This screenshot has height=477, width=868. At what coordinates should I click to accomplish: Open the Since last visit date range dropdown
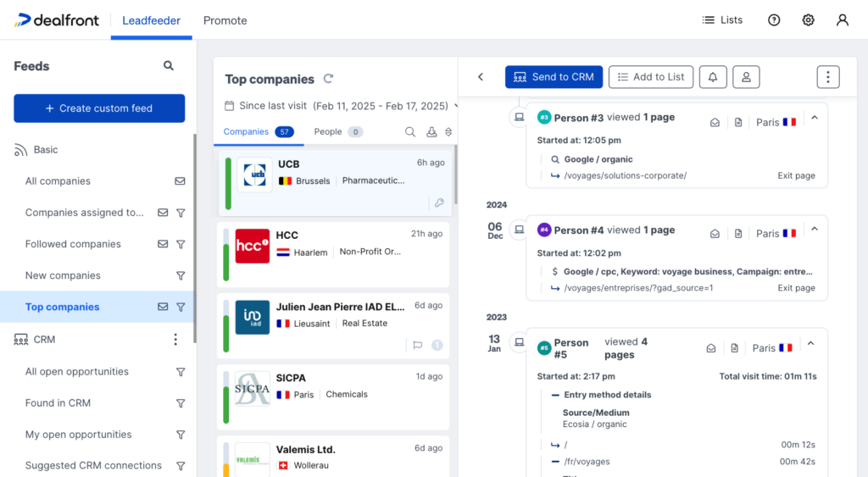click(x=342, y=106)
